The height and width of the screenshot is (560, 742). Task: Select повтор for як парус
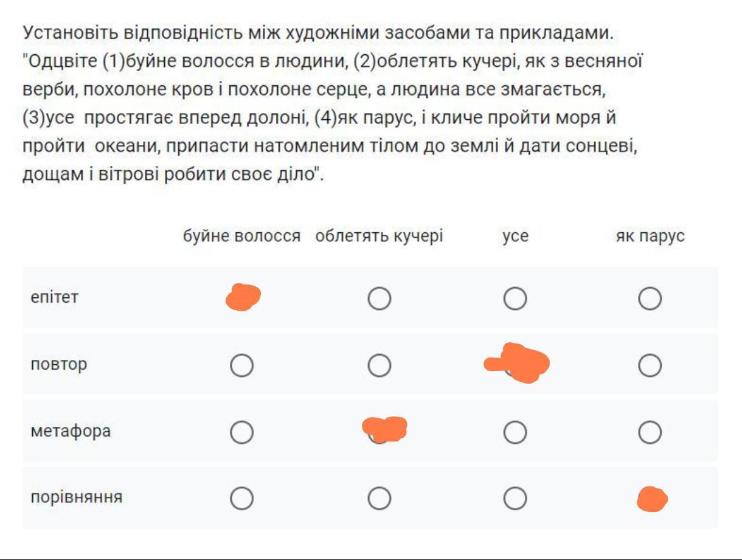(650, 365)
